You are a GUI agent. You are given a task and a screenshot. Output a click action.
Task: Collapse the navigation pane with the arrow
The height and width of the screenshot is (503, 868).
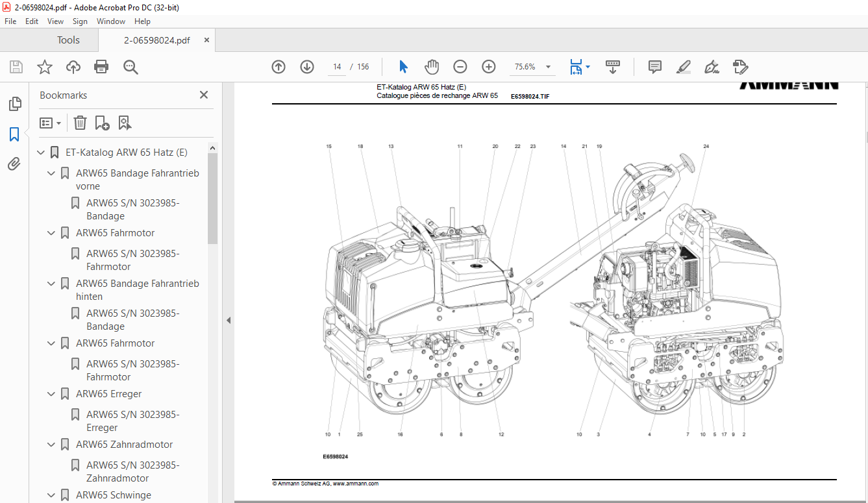[x=228, y=320]
